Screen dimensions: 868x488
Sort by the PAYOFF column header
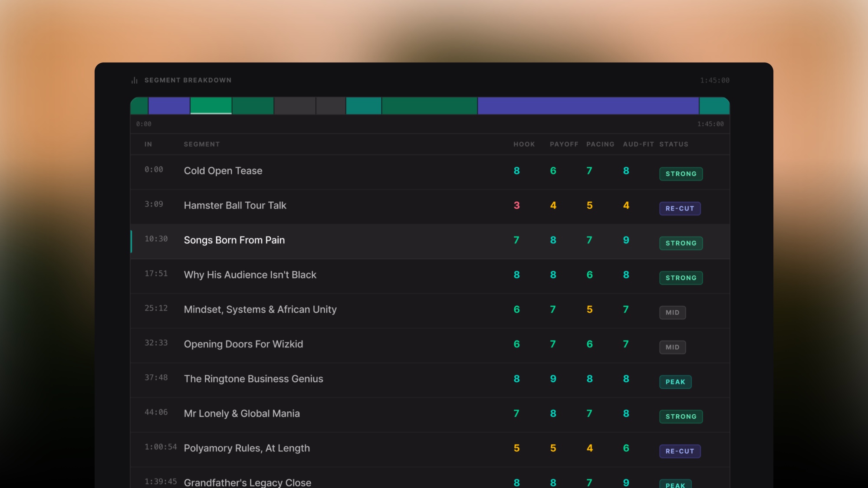coord(564,144)
